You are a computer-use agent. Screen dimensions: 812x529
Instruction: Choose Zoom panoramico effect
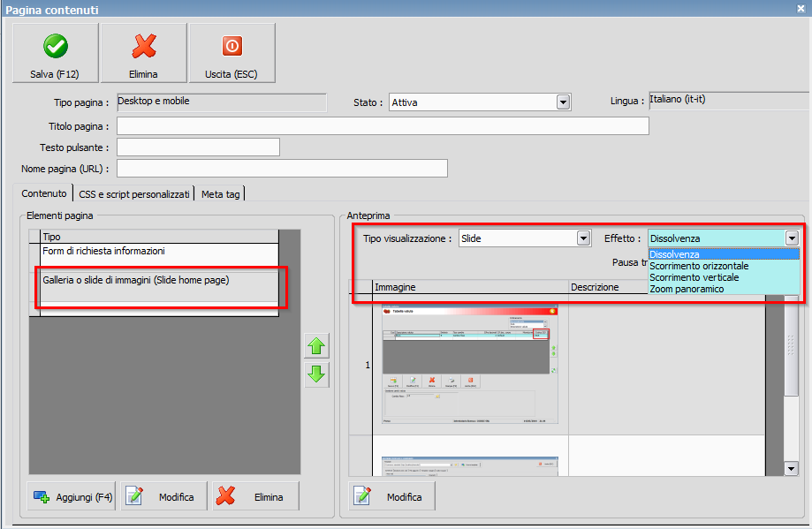point(724,289)
